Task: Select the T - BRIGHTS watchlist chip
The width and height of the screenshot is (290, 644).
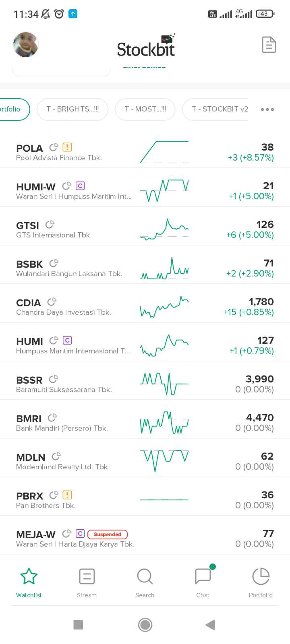Action: pos(72,109)
